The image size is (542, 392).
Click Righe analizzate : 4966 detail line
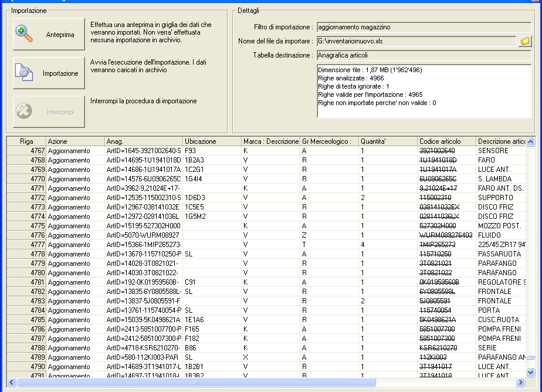pos(351,78)
